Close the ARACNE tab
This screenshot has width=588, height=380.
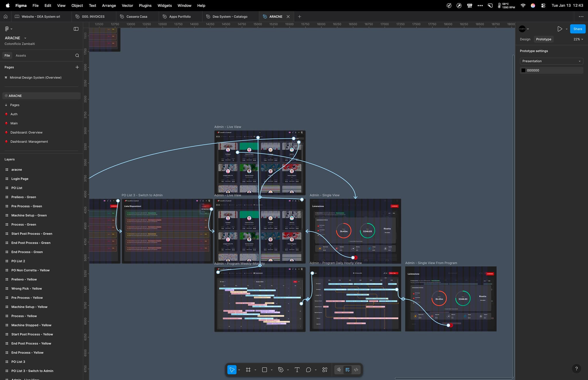[x=288, y=17]
